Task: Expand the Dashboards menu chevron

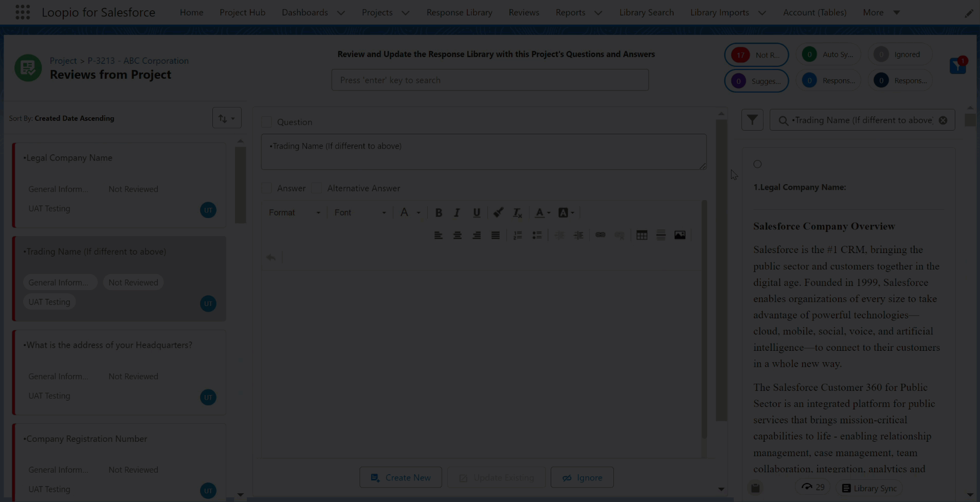Action: tap(341, 13)
